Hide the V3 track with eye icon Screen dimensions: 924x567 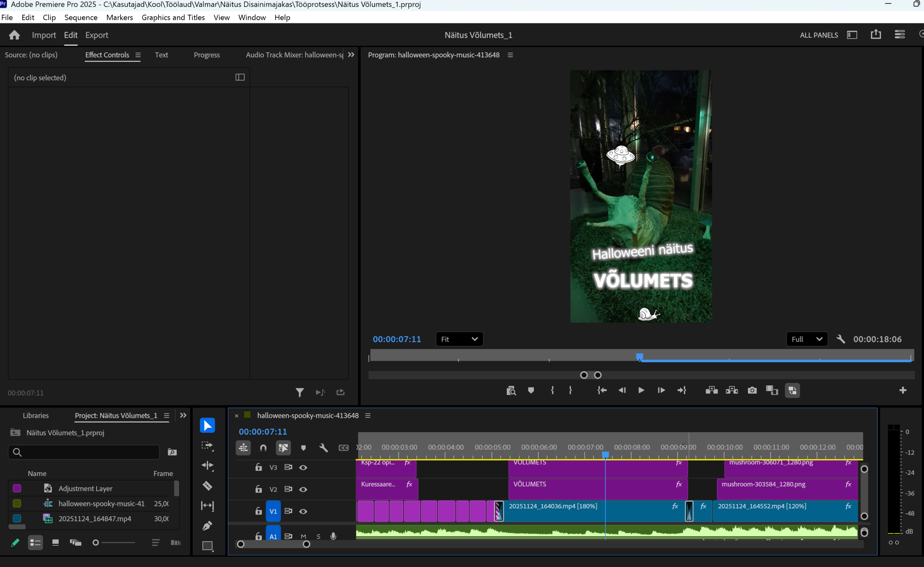303,467
